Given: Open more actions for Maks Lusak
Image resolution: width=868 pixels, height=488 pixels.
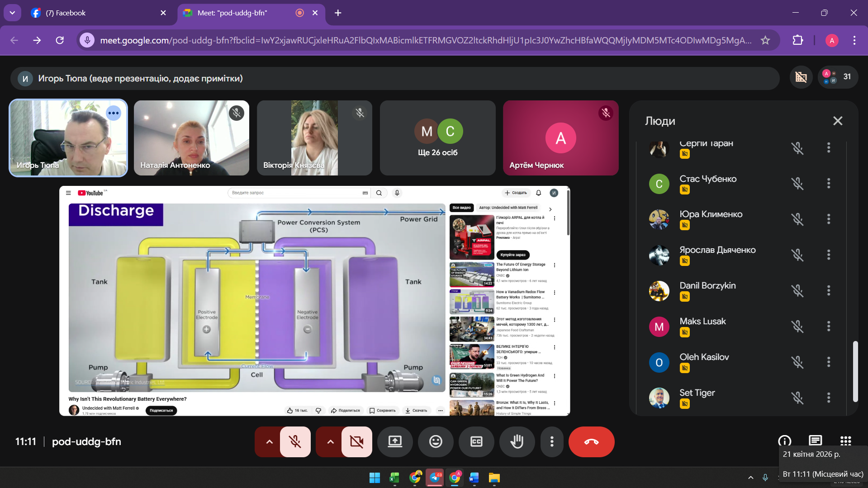Looking at the screenshot, I should point(829,326).
